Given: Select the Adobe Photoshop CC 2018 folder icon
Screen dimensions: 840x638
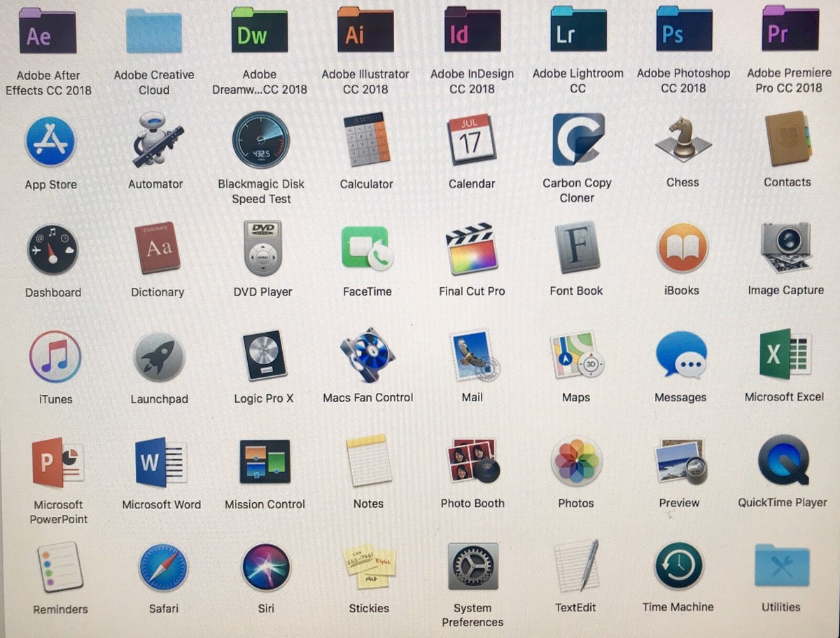Looking at the screenshot, I should click(x=684, y=29).
